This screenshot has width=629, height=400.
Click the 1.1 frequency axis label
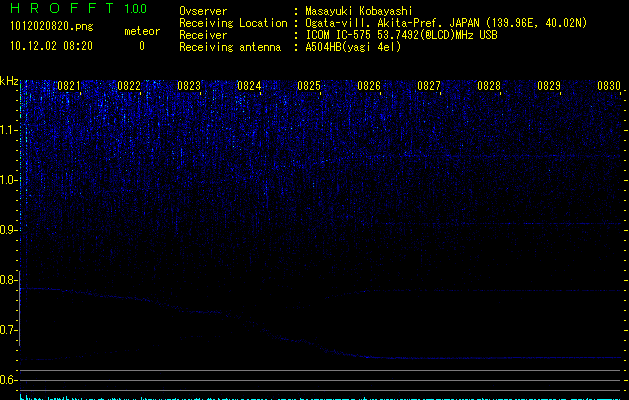[9, 130]
